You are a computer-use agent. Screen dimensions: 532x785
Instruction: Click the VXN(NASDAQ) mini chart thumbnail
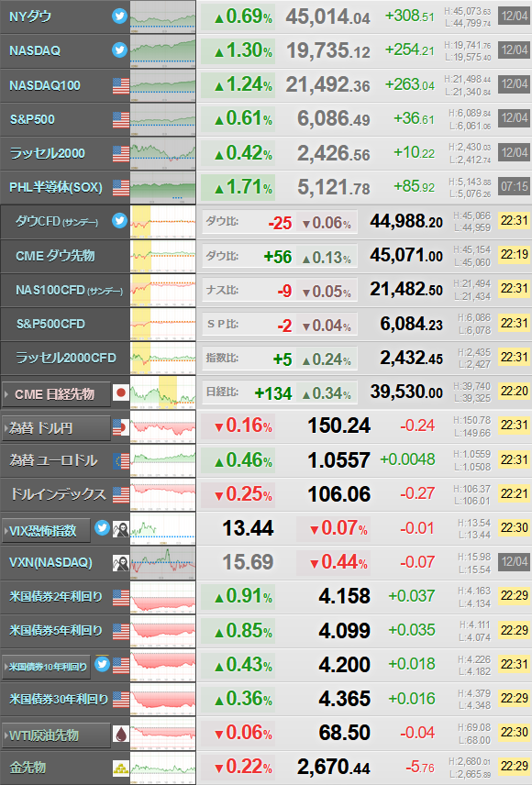[162, 562]
